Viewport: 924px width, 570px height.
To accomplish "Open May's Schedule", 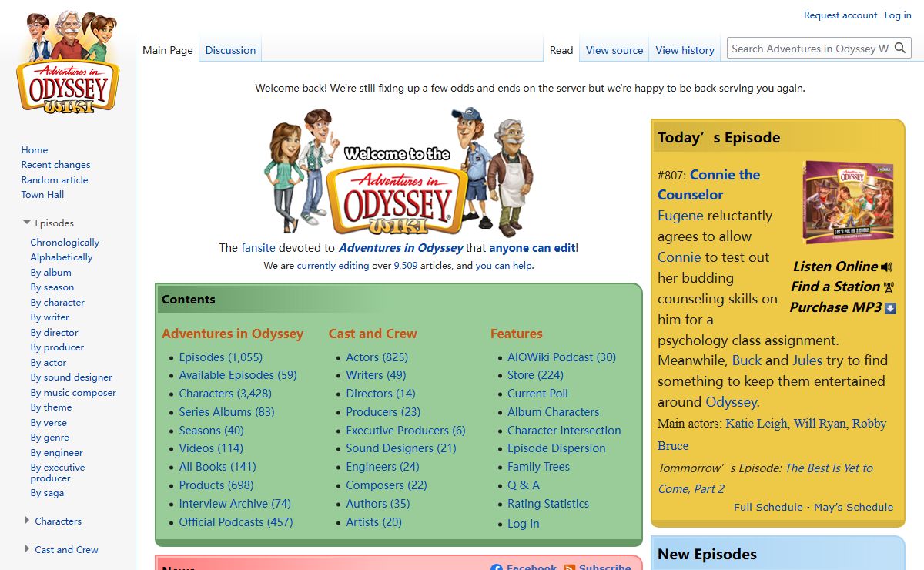I will coord(854,508).
